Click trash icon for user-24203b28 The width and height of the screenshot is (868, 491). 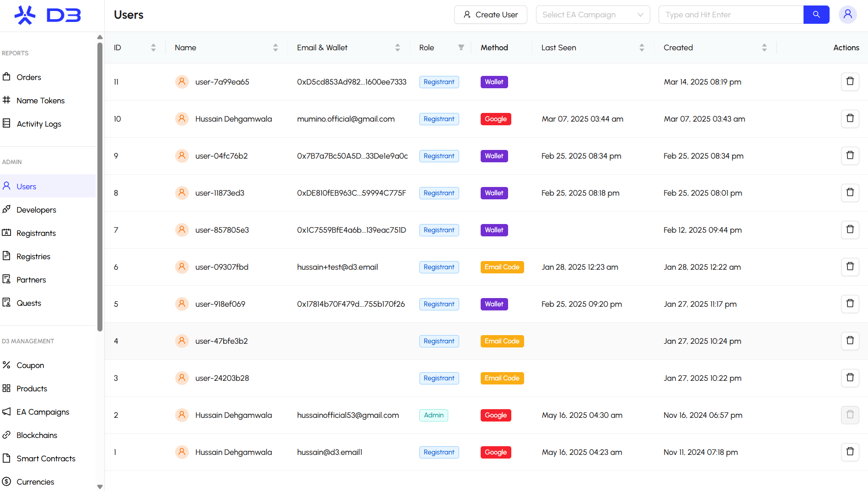click(850, 378)
